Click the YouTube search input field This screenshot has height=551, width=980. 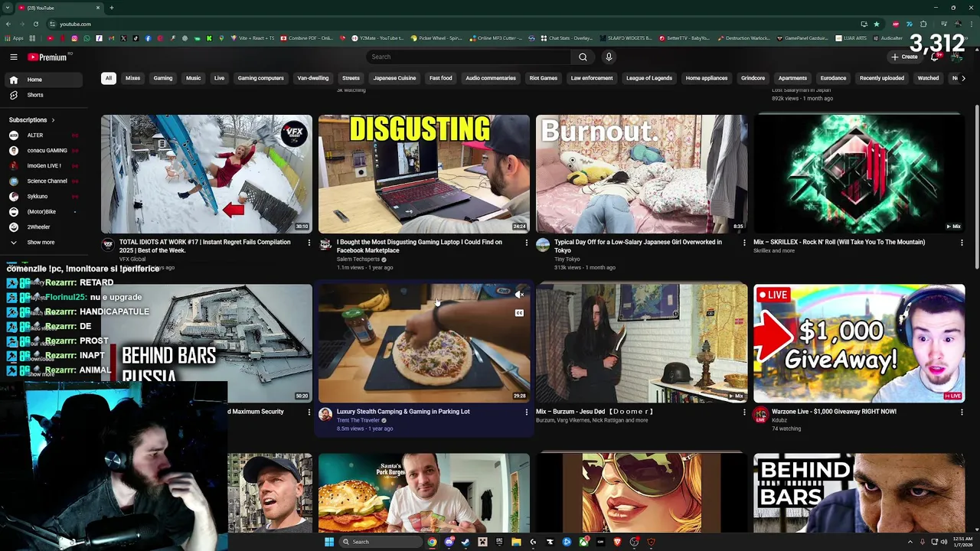468,57
